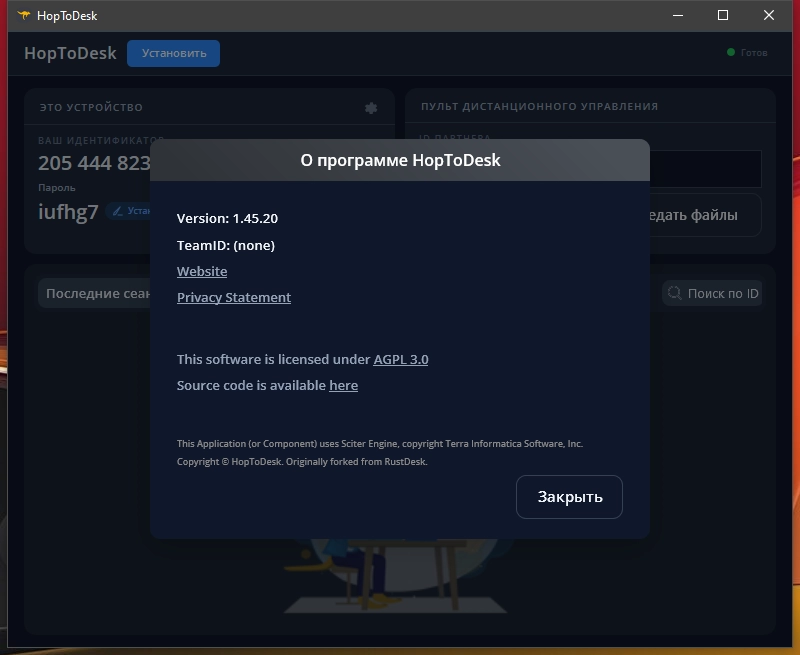Click the search magnifier icon by Поиск по ID

click(x=674, y=293)
